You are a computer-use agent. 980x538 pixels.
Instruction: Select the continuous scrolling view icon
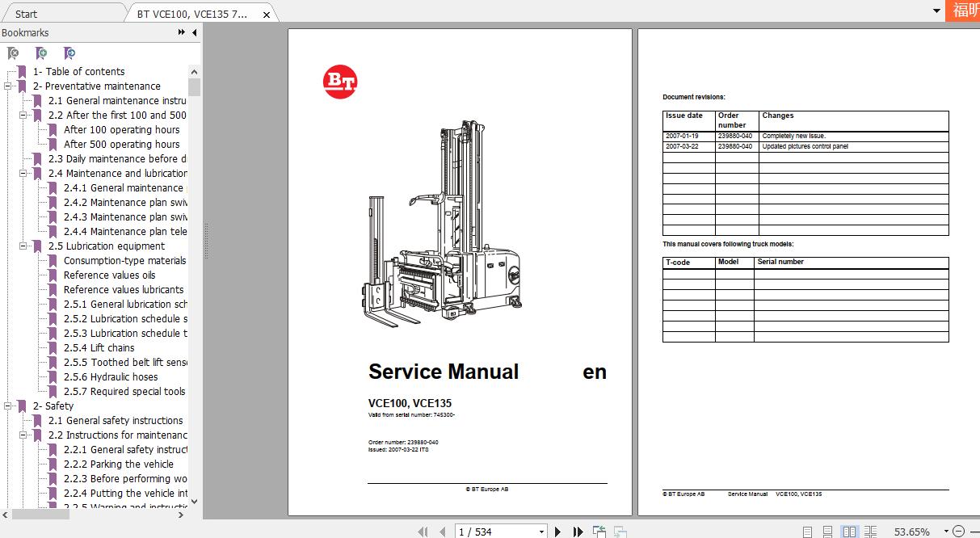tap(826, 532)
